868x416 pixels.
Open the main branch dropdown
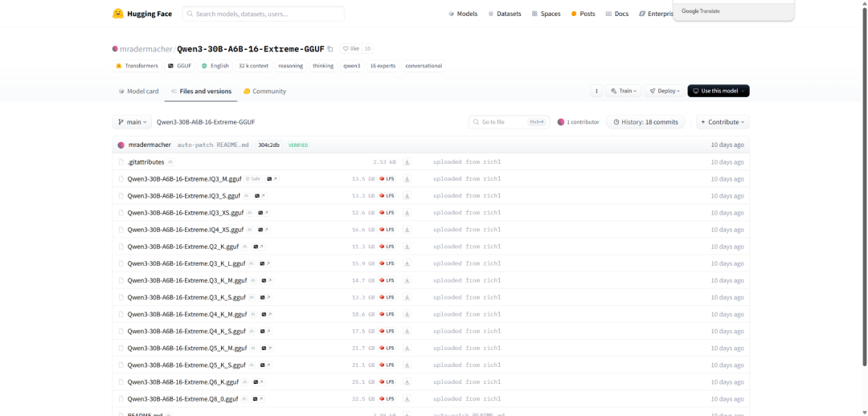tap(132, 122)
